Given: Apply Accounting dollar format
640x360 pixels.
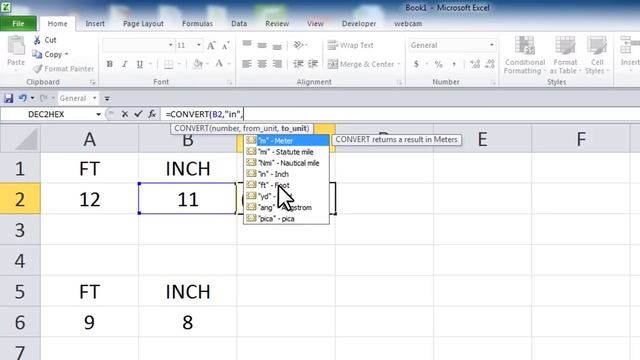Looking at the screenshot, I should coord(416,64).
